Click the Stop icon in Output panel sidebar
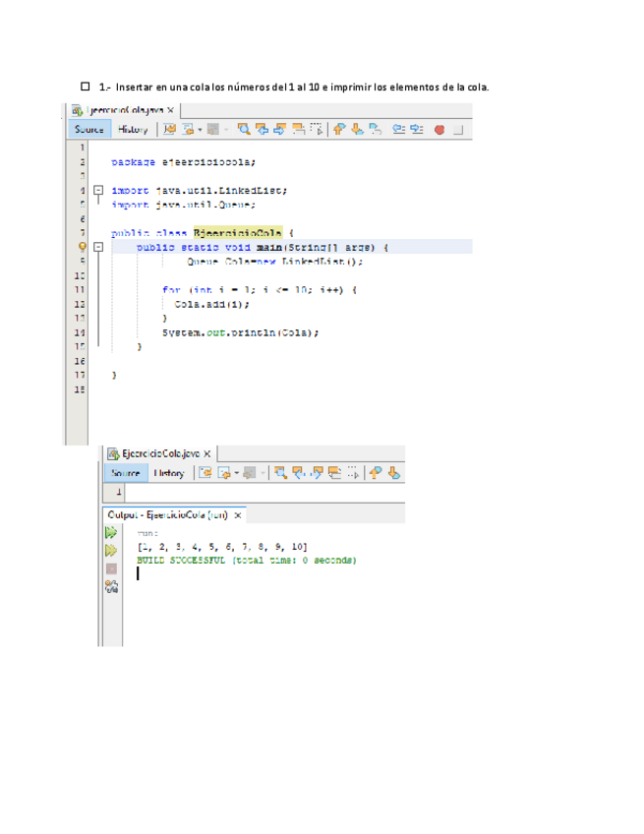Viewport: 644px width, 834px height. [x=111, y=568]
